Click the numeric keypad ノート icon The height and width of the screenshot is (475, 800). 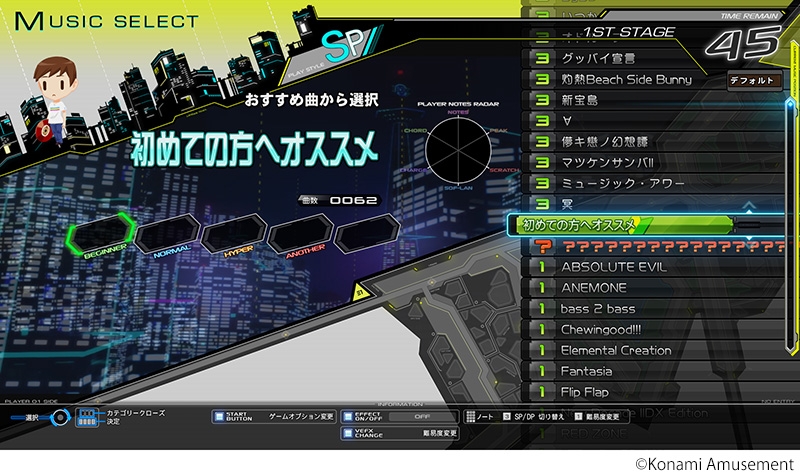click(470, 417)
